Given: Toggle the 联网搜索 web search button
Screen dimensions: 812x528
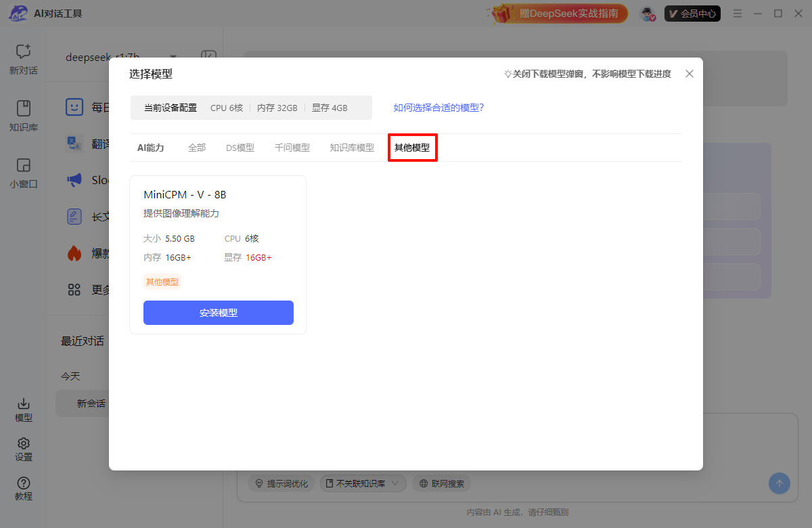Looking at the screenshot, I should [x=442, y=483].
